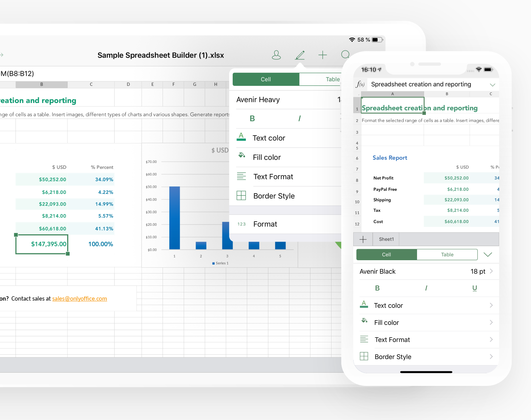Tap the phone formula bar text field

421,84
